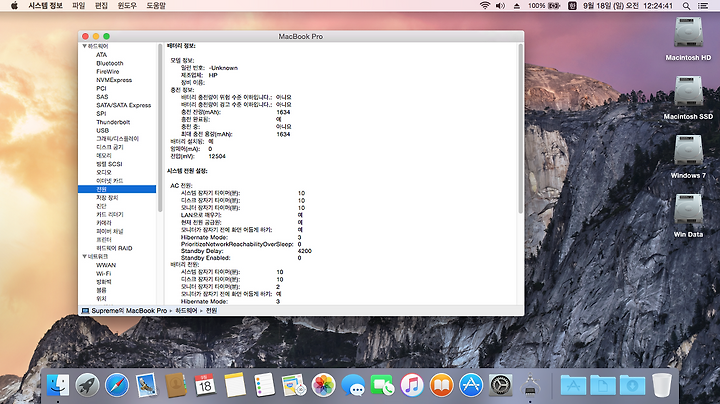
Task: Open the Apple menu
Action: click(x=14, y=6)
